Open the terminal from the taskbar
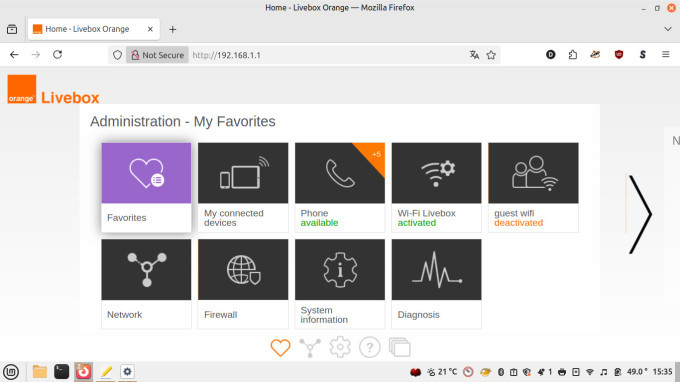 coord(62,372)
